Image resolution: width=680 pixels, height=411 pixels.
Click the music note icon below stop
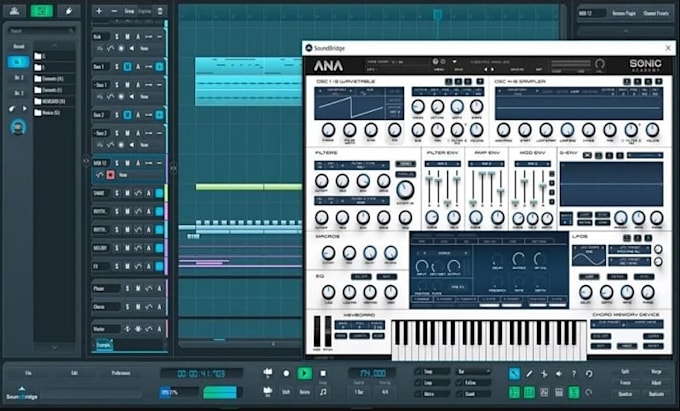[323, 392]
